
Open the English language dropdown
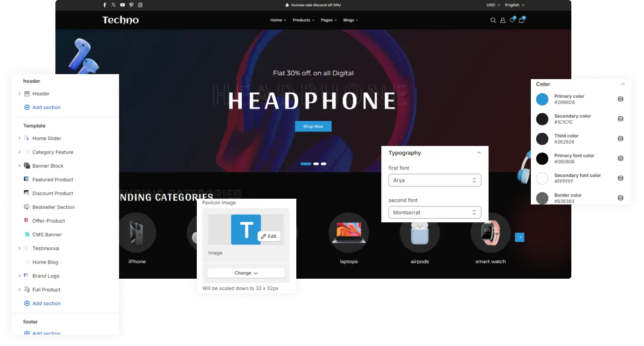[x=515, y=5]
